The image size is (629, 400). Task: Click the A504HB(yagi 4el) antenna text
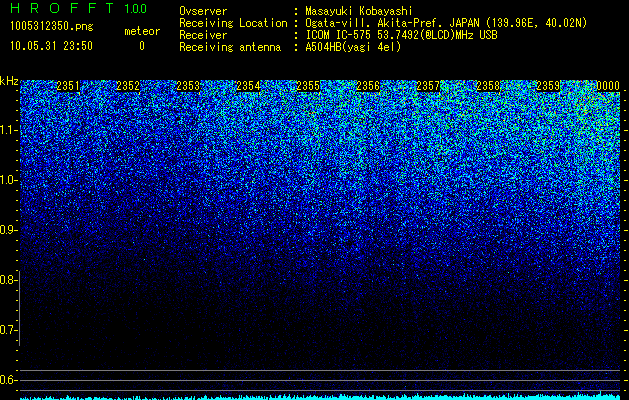click(x=353, y=47)
